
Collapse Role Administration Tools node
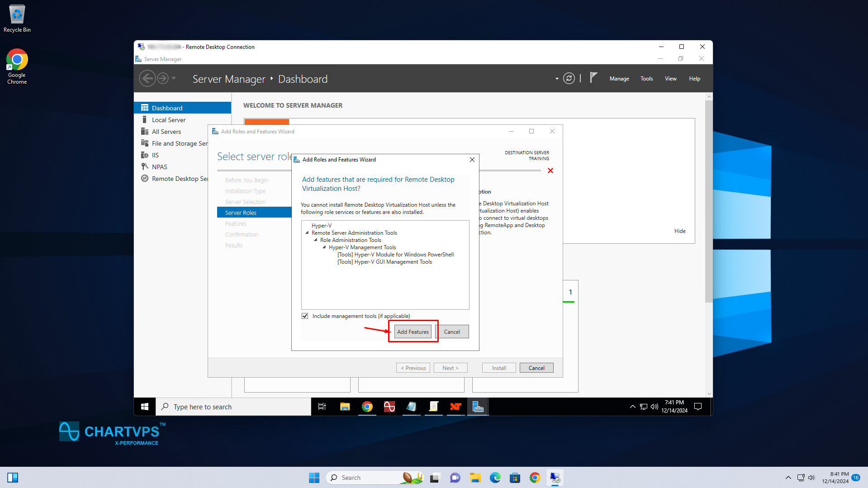click(316, 240)
